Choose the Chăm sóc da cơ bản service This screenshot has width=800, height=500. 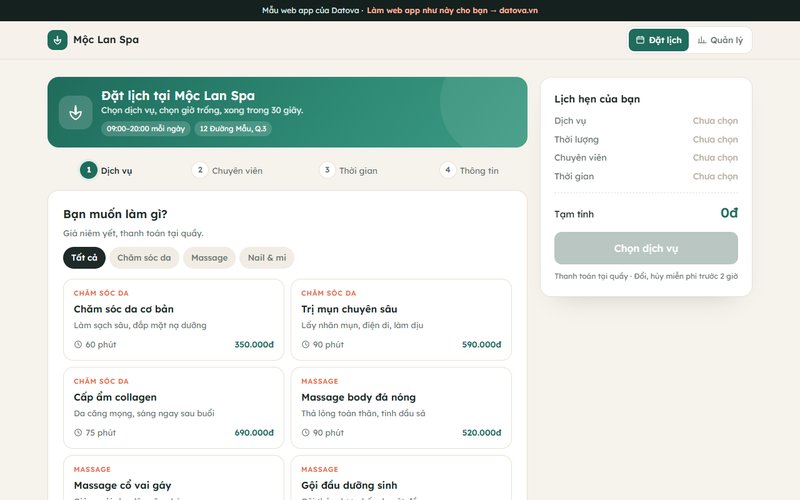coord(173,320)
